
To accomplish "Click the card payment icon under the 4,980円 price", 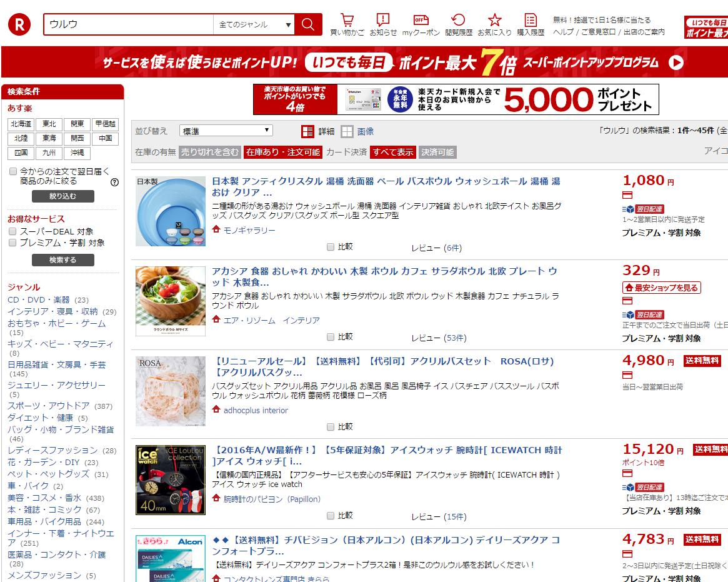I will click(x=627, y=375).
